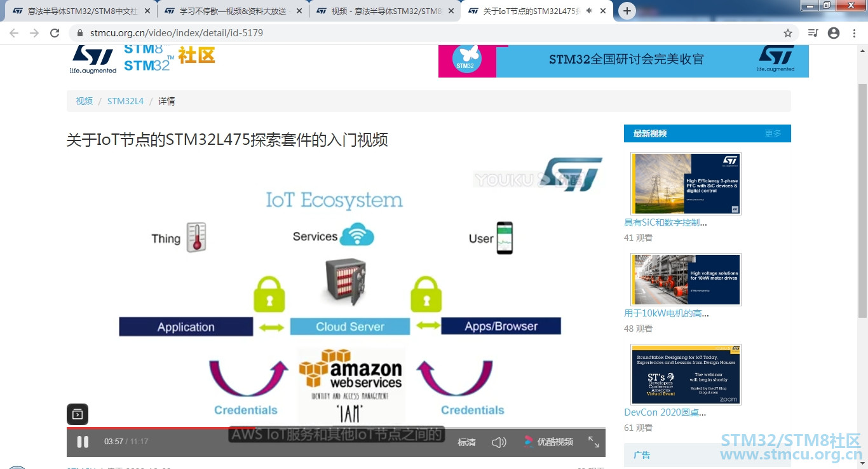Change video quality via 标清 selector

click(466, 442)
